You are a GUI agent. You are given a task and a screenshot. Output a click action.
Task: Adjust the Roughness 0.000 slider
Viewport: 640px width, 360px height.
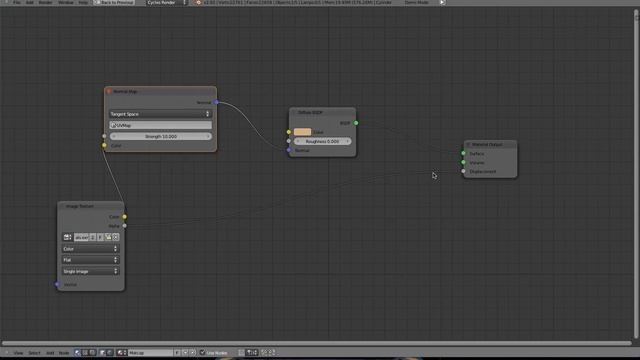(322, 141)
